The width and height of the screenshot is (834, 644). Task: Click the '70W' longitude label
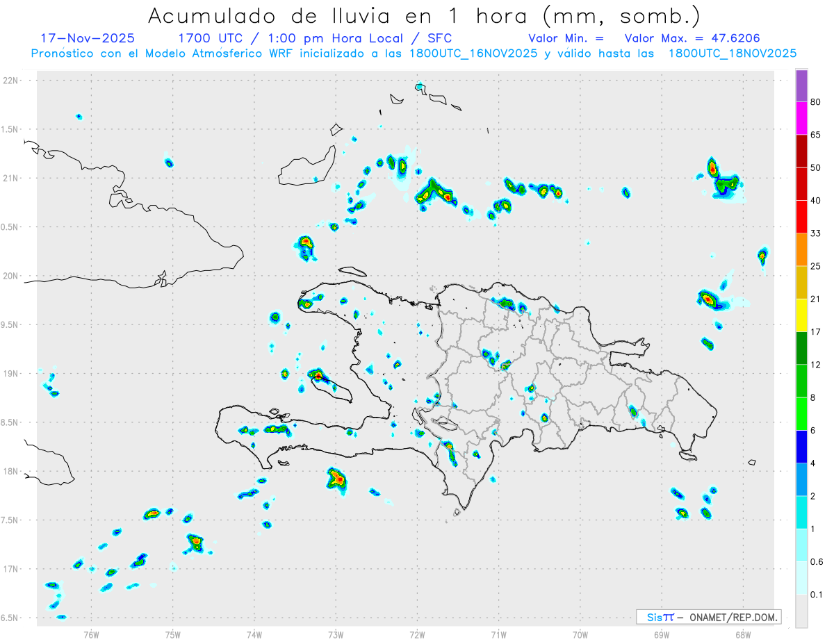pos(580,634)
